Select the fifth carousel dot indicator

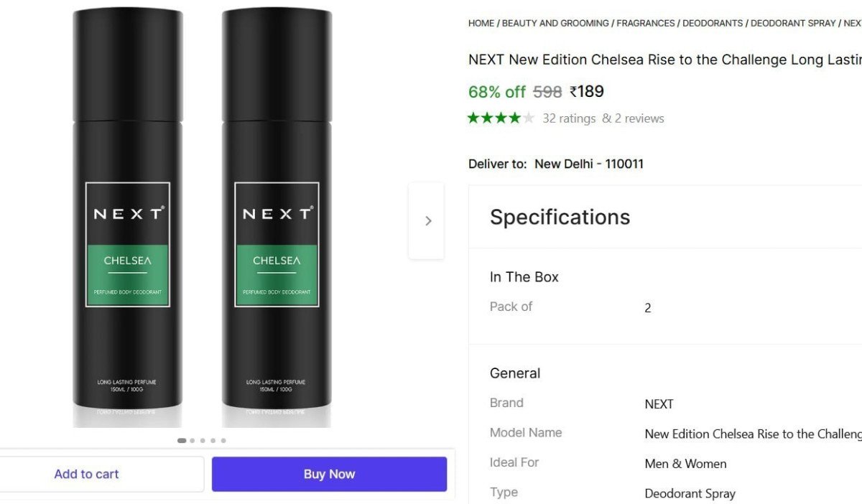(223, 441)
